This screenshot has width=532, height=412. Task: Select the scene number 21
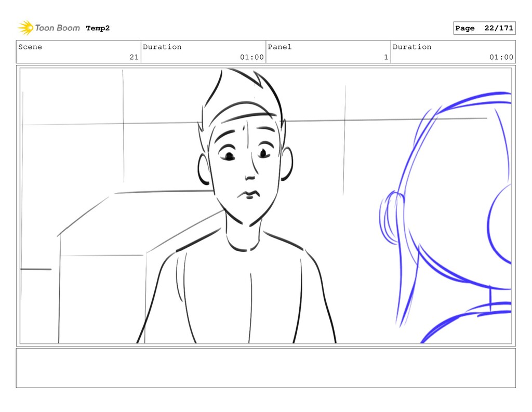134,57
